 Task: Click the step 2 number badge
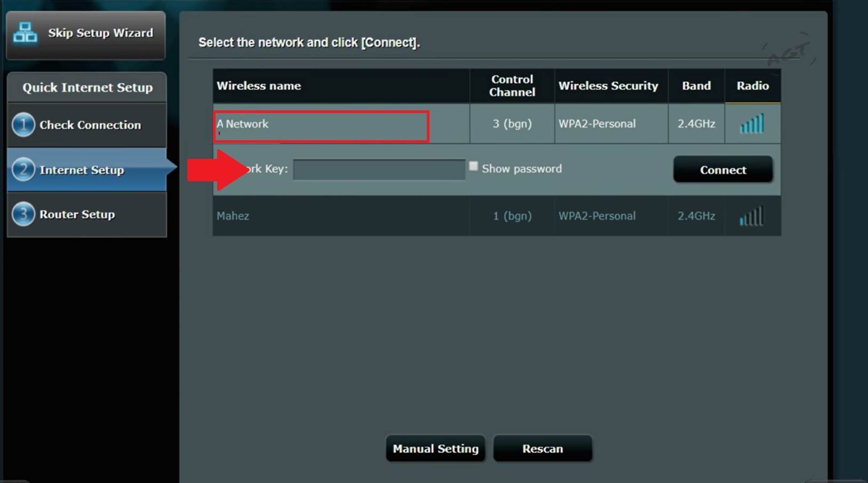tap(23, 170)
